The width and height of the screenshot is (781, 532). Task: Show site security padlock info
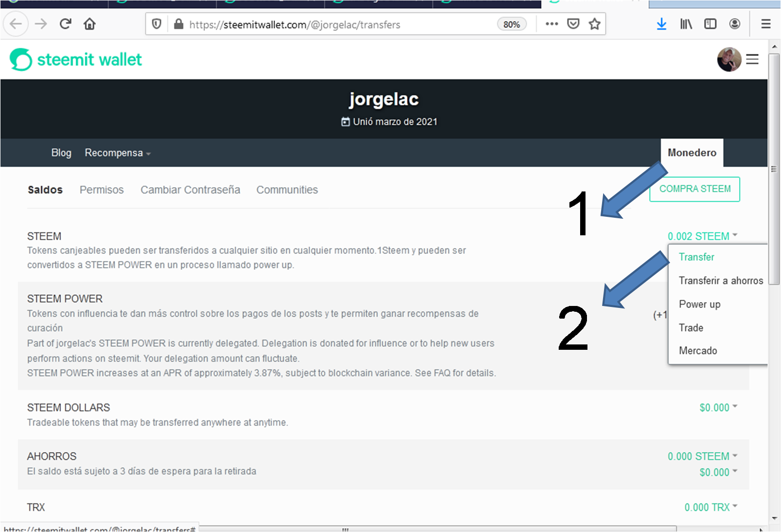(178, 24)
